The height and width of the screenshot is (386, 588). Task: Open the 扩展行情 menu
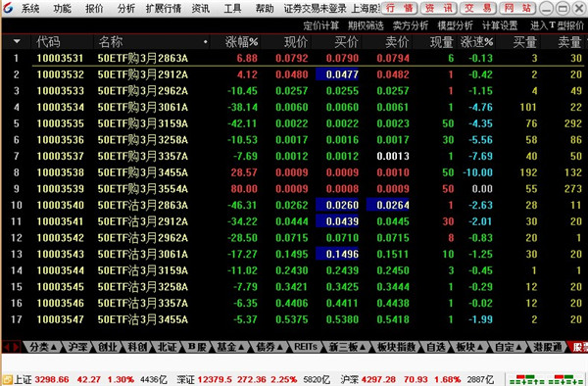[x=163, y=8]
